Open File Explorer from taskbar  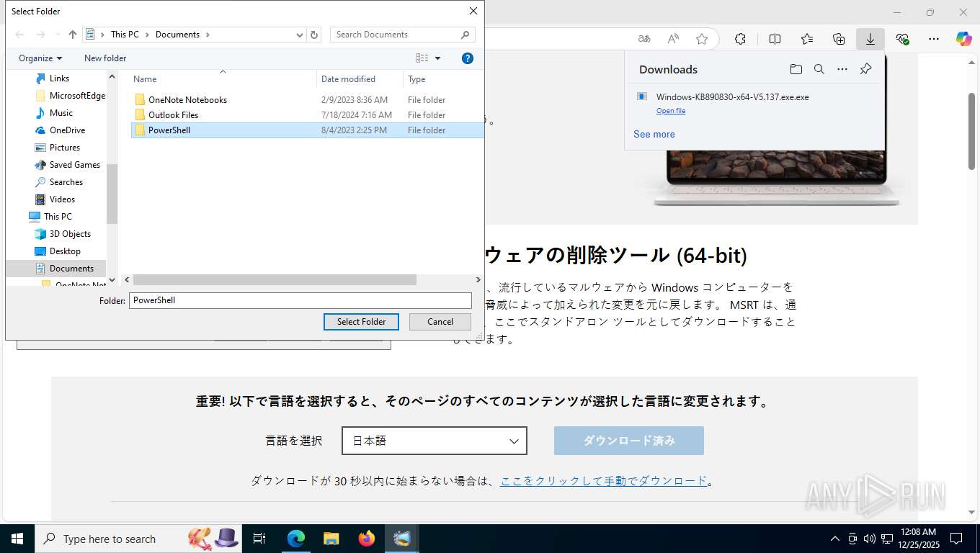[x=331, y=539]
